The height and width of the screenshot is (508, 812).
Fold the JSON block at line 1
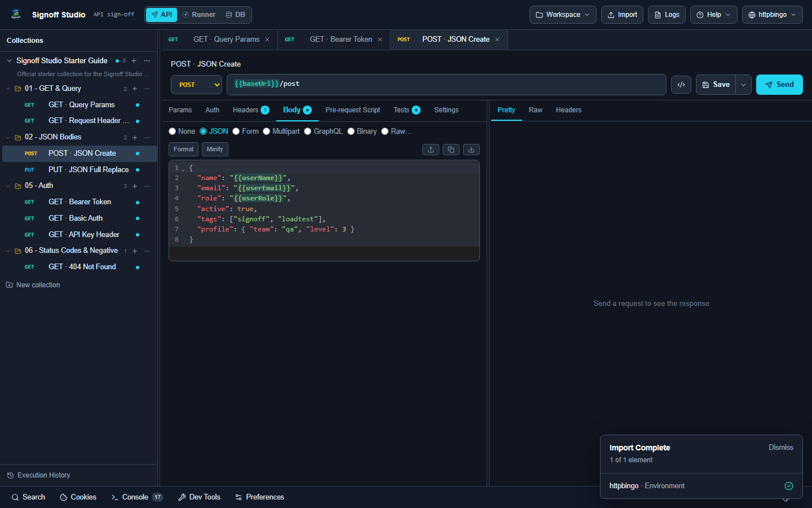point(183,169)
